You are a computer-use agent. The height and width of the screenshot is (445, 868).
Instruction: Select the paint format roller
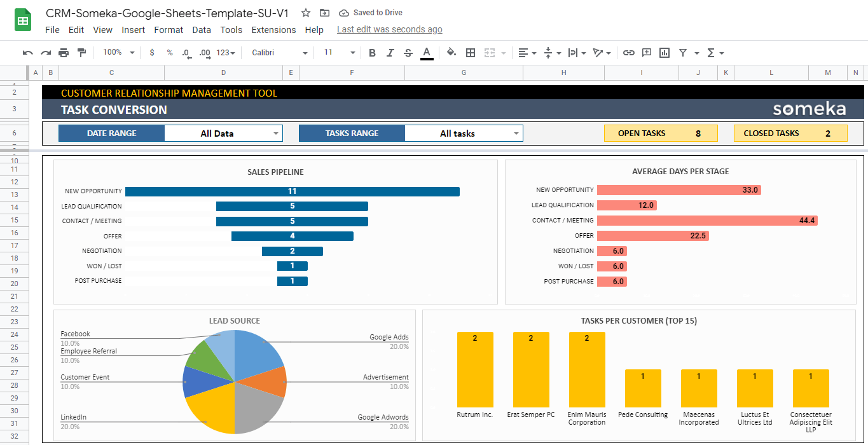[x=81, y=53]
